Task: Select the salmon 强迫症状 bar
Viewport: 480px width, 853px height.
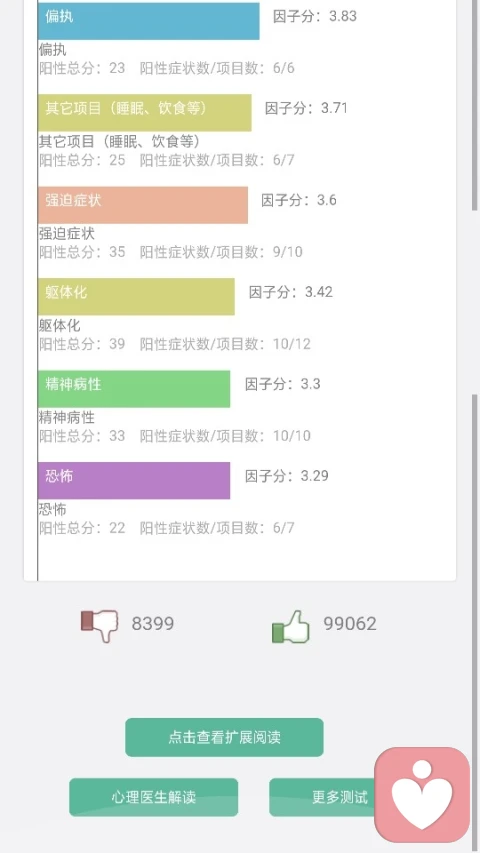Action: point(143,205)
